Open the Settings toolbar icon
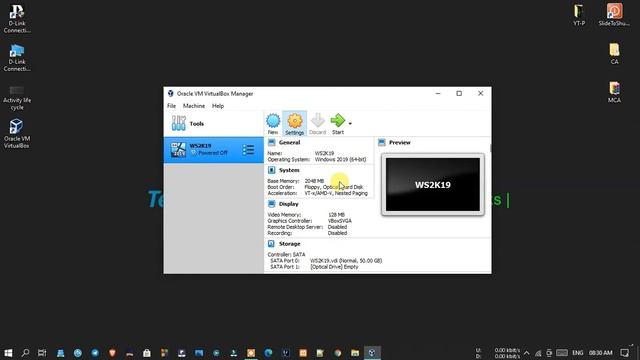The image size is (640, 360). pyautogui.click(x=294, y=124)
